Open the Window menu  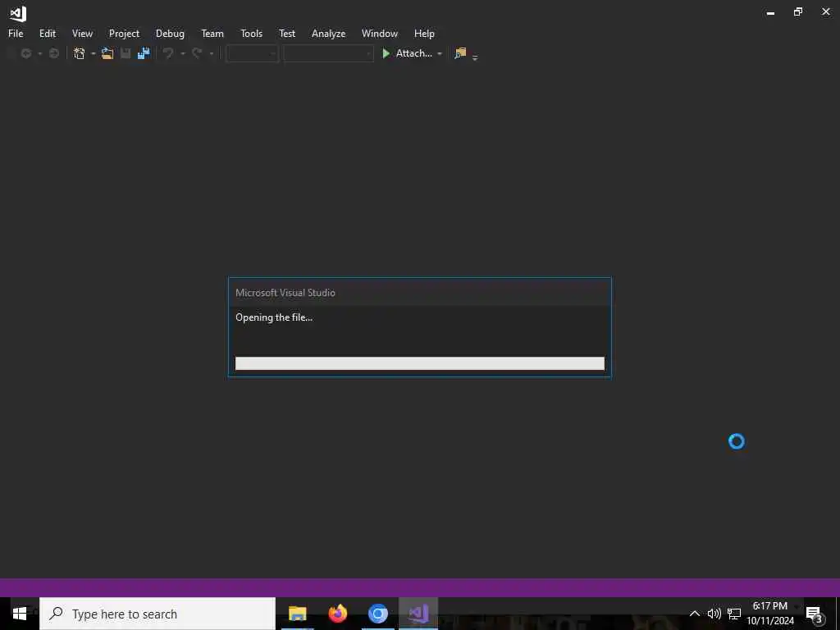pyautogui.click(x=379, y=33)
